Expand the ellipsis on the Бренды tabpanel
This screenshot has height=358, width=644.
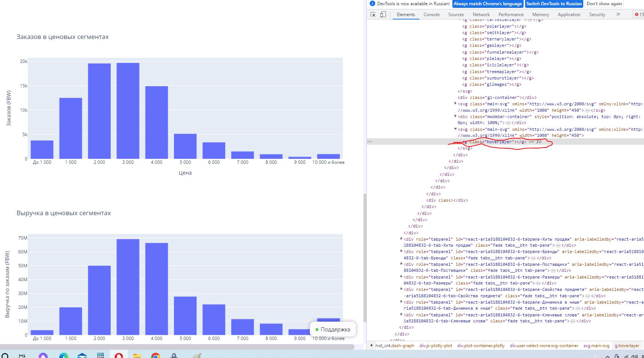point(533,258)
